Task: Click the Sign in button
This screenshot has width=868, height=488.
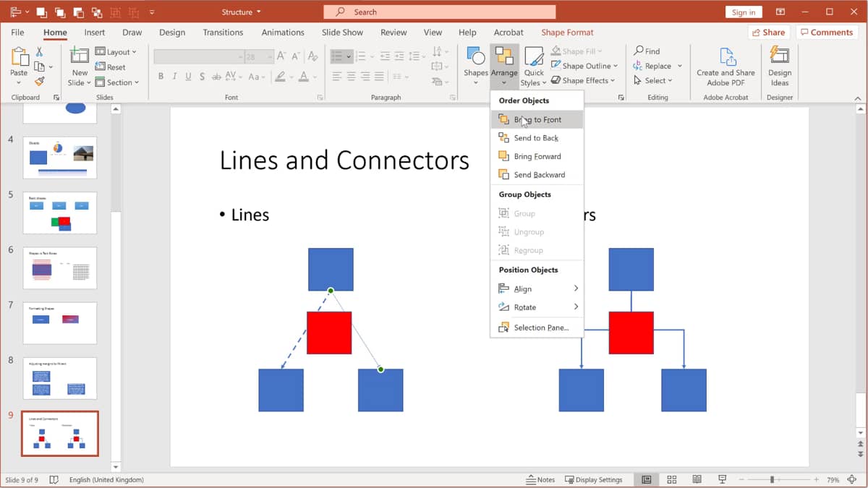Action: coord(744,12)
